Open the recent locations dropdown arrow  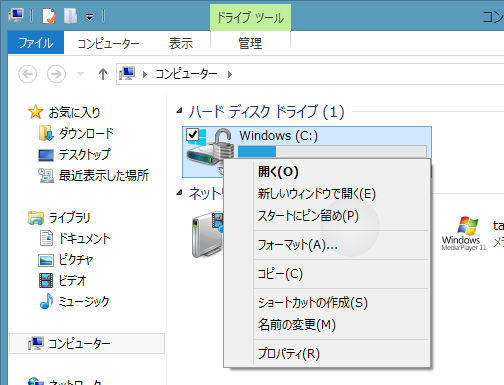click(80, 74)
